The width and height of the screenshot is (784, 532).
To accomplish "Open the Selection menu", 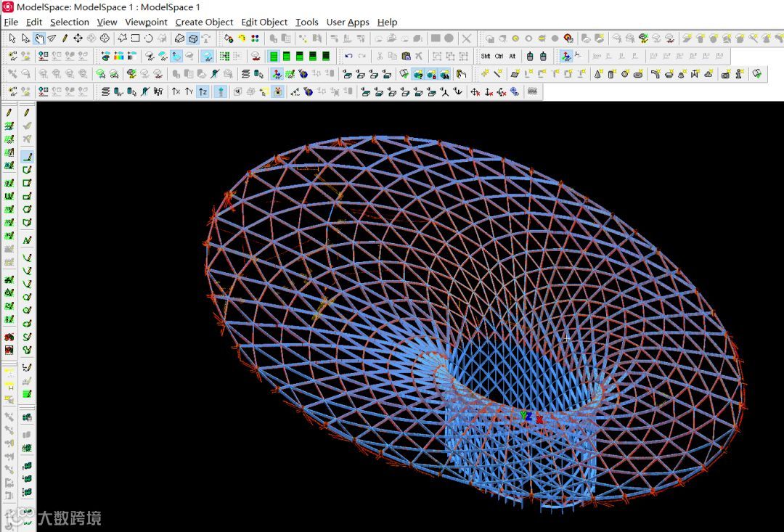I will tap(70, 22).
